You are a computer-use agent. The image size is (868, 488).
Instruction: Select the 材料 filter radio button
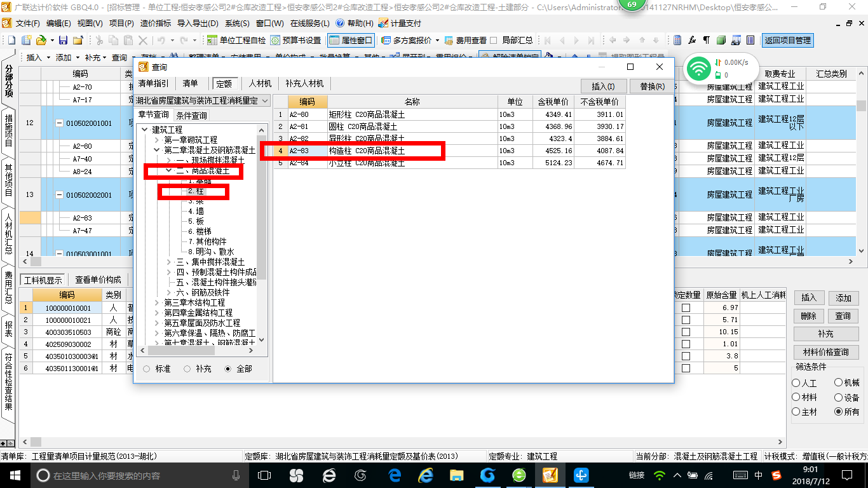pyautogui.click(x=796, y=398)
